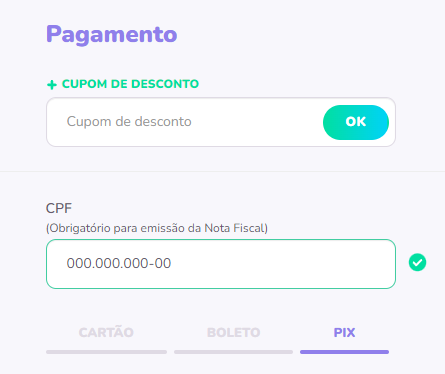This screenshot has height=374, width=445.
Task: Click the Nota Fiscal helper text
Action: coord(157,228)
